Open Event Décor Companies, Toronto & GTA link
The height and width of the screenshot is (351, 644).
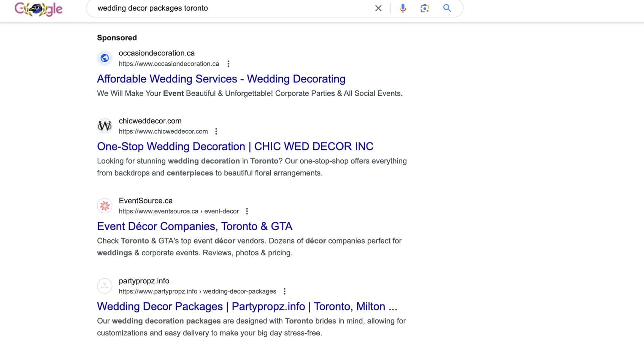pyautogui.click(x=195, y=226)
